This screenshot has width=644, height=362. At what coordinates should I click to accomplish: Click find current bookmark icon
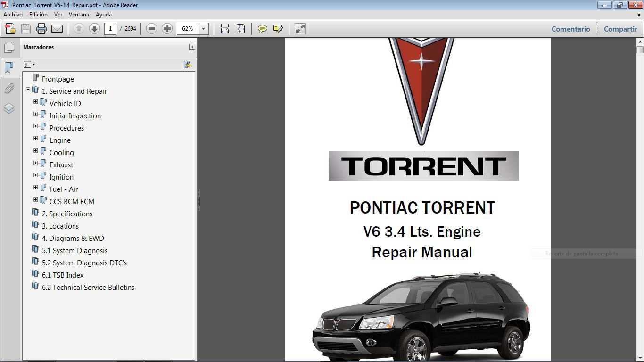click(187, 65)
